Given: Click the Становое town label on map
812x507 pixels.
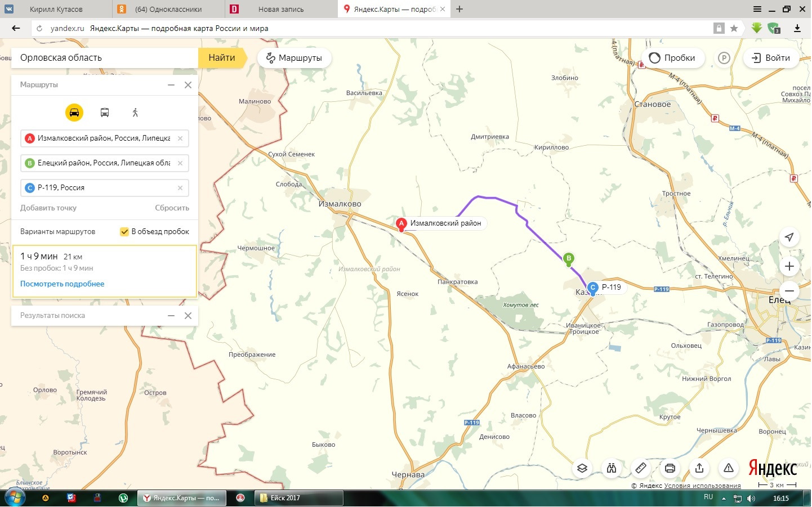Looking at the screenshot, I should pyautogui.click(x=653, y=105).
